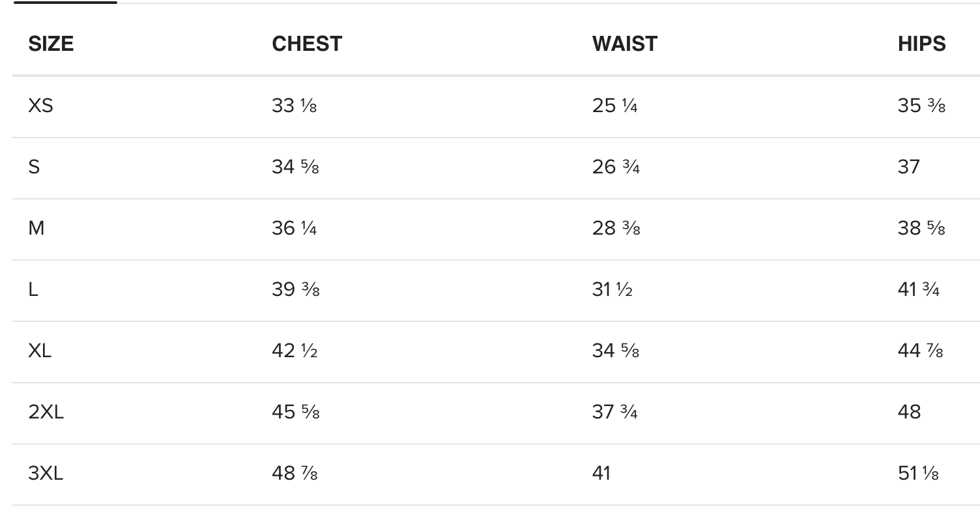
Task: Select the XS size row label
Action: click(40, 105)
